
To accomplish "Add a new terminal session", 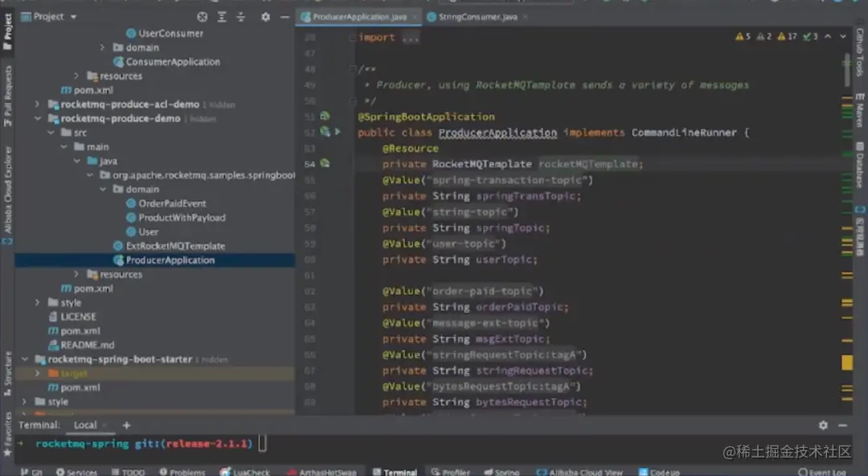I will 126,425.
